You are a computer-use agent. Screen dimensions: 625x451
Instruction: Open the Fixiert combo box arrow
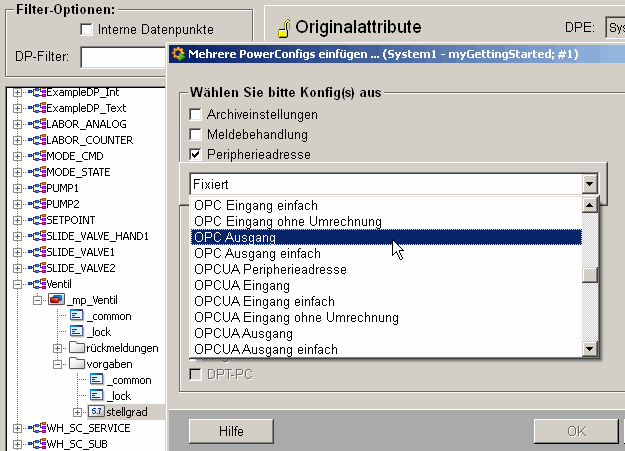590,185
